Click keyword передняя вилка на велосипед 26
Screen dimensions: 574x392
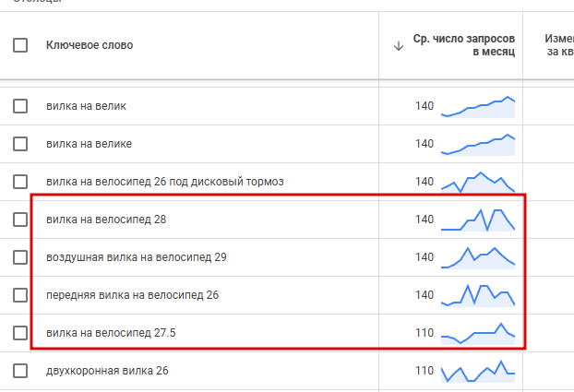click(x=132, y=295)
